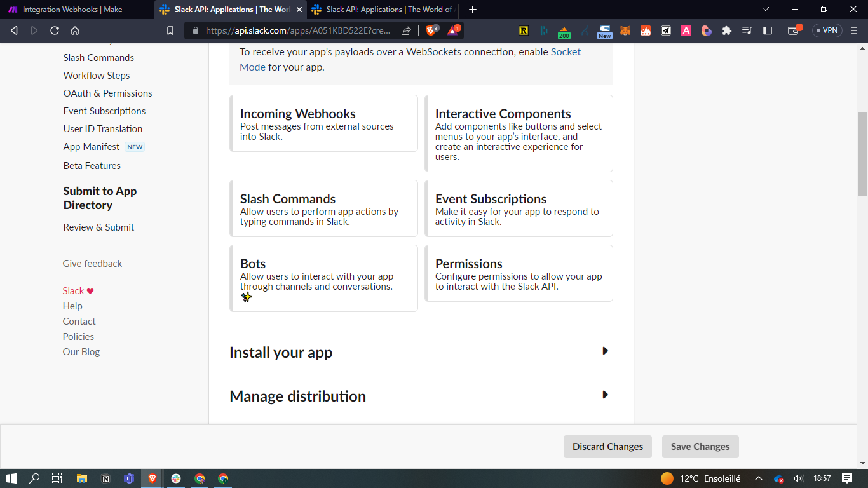The width and height of the screenshot is (868, 488).
Task: Open the MetaMask fox extension
Action: (625, 30)
